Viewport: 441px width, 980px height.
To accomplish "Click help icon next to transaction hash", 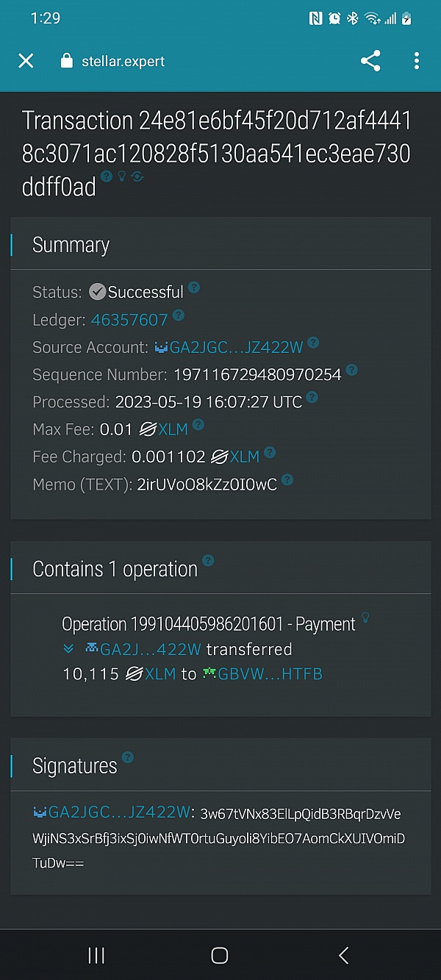I will click(107, 176).
